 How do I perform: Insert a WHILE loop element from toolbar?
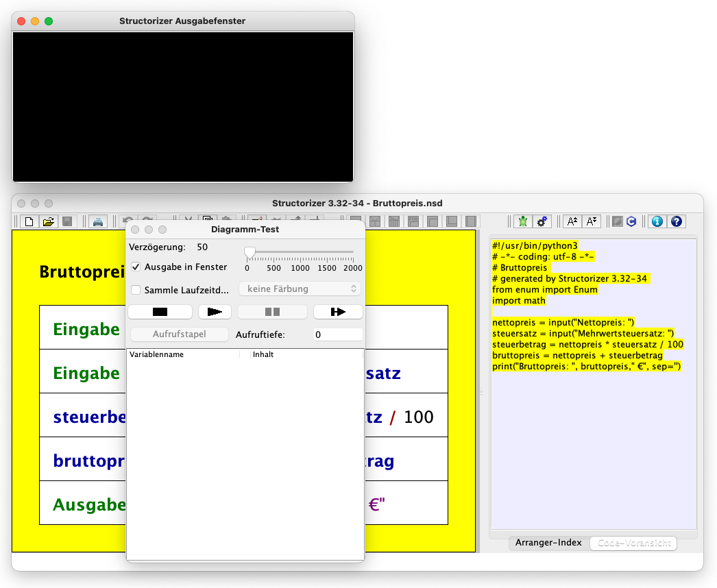[x=433, y=222]
